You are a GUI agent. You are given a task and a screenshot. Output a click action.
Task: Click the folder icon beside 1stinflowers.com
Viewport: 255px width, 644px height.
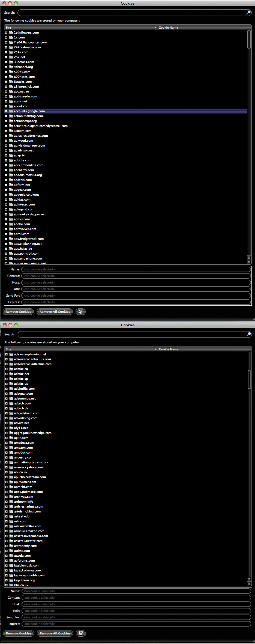coord(11,32)
